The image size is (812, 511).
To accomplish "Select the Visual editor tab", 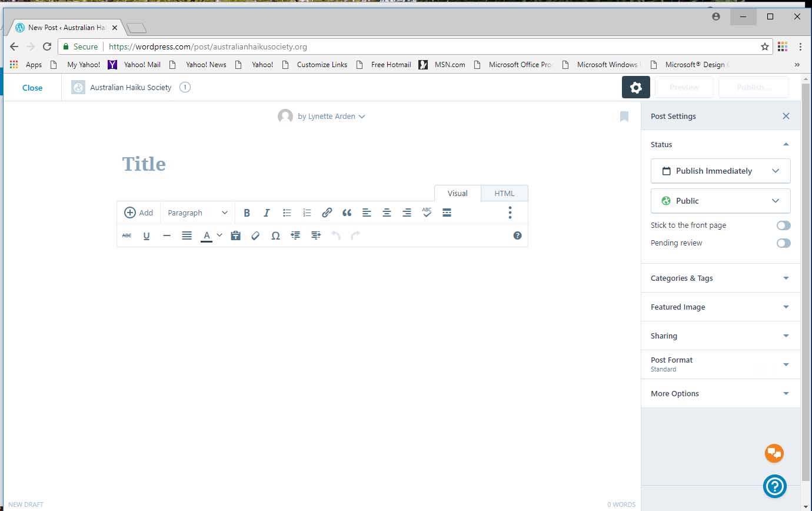I will tap(457, 194).
